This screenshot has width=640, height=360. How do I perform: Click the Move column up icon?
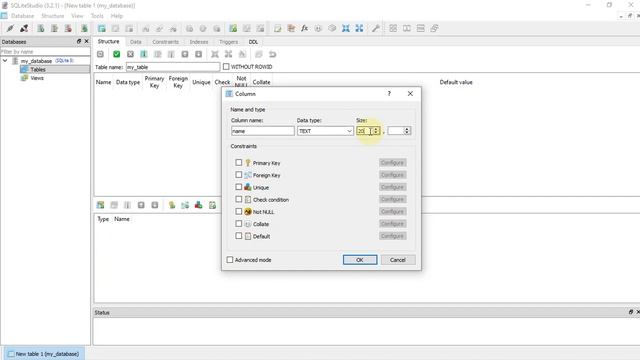[185, 54]
